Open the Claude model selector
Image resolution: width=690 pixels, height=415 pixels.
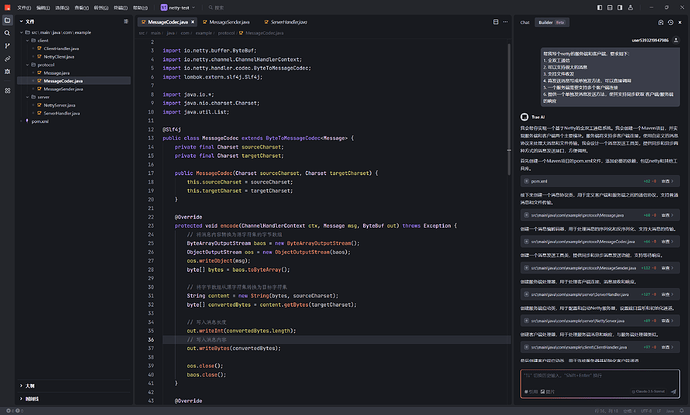coord(648,391)
